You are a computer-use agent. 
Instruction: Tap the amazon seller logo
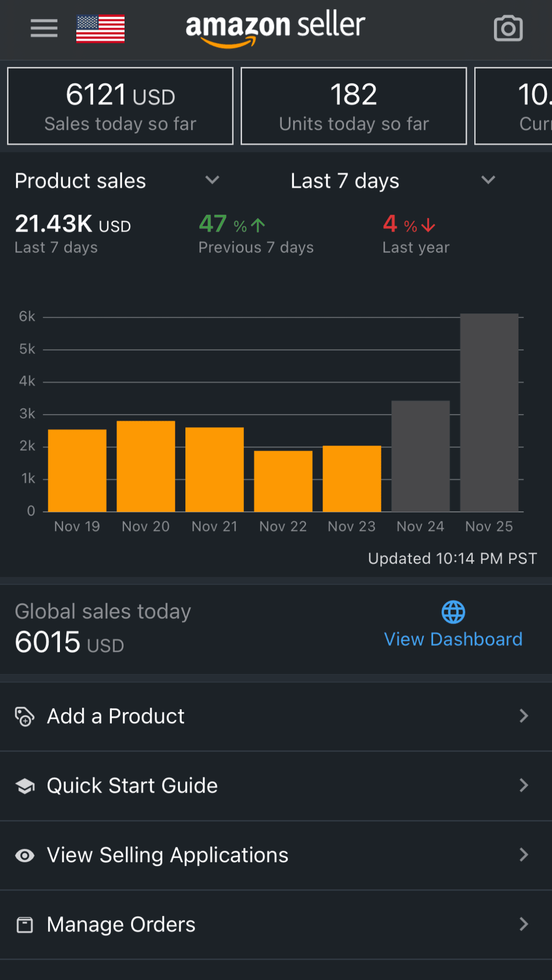pyautogui.click(x=275, y=29)
